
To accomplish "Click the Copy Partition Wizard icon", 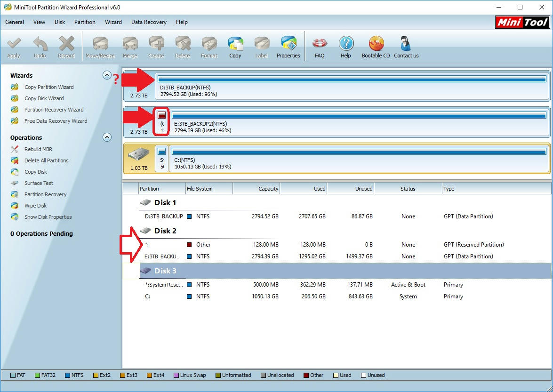I will (x=15, y=87).
